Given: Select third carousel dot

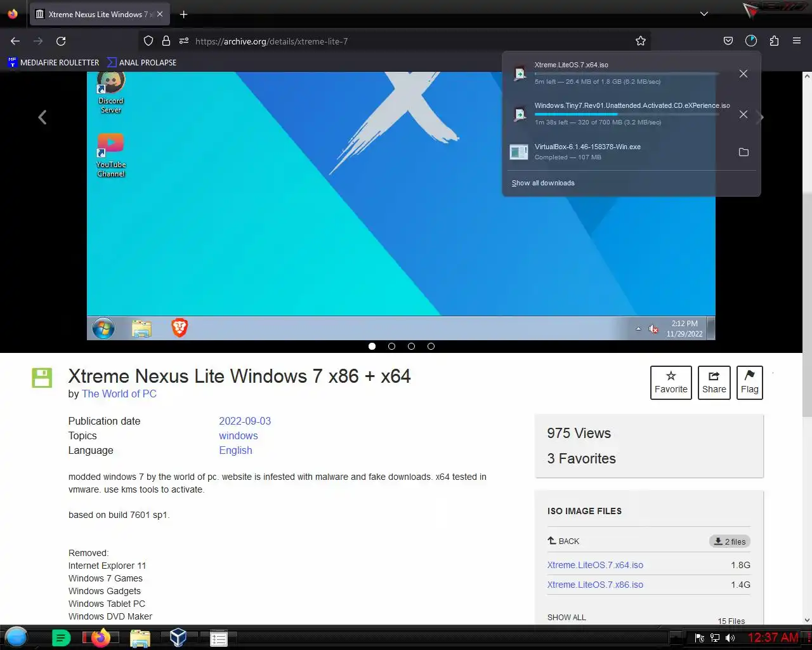Looking at the screenshot, I should [411, 346].
